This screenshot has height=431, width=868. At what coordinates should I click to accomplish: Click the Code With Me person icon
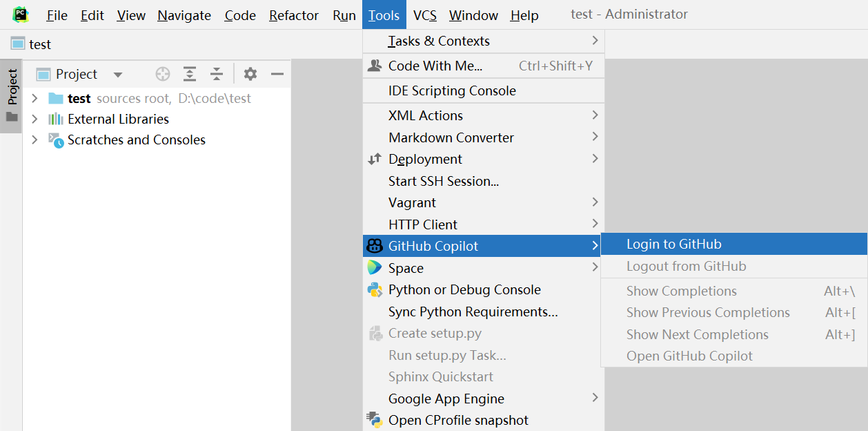[x=375, y=66]
